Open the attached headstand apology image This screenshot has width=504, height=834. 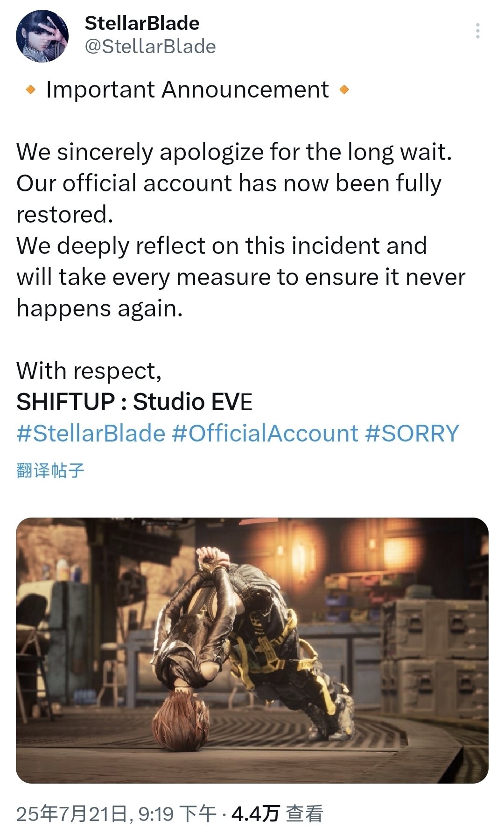pos(252,650)
